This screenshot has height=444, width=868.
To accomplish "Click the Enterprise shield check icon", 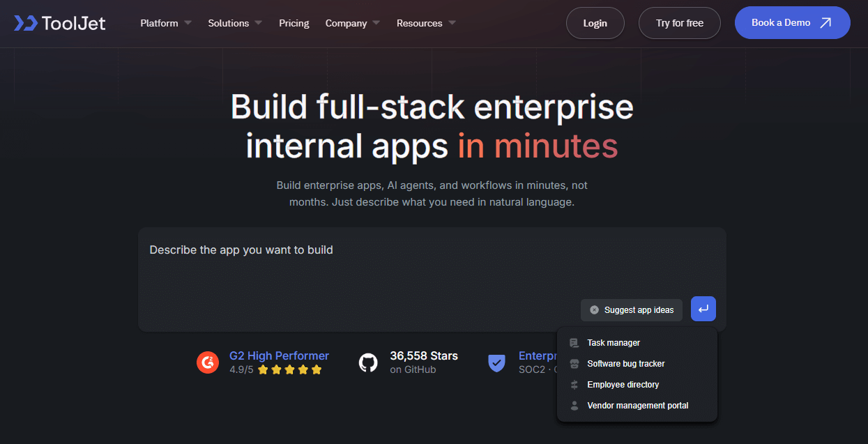I will 496,362.
